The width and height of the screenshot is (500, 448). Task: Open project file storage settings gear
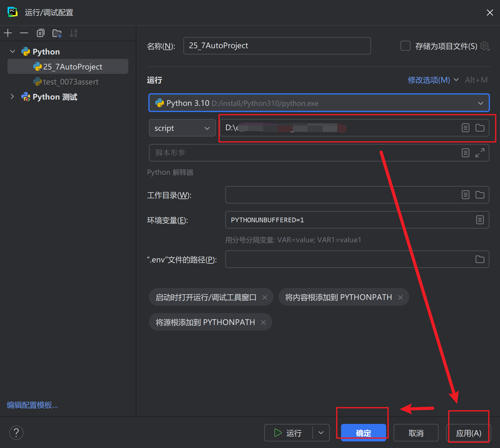[485, 46]
